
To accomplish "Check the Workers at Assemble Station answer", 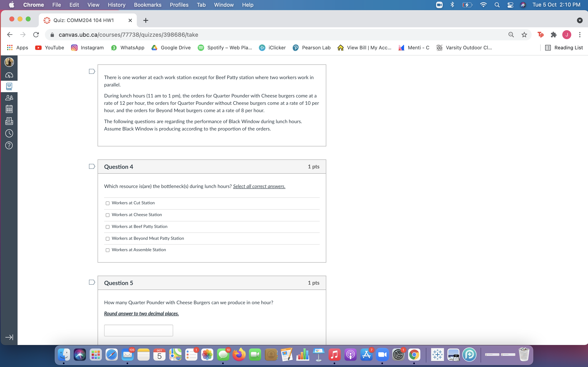I will click(108, 250).
